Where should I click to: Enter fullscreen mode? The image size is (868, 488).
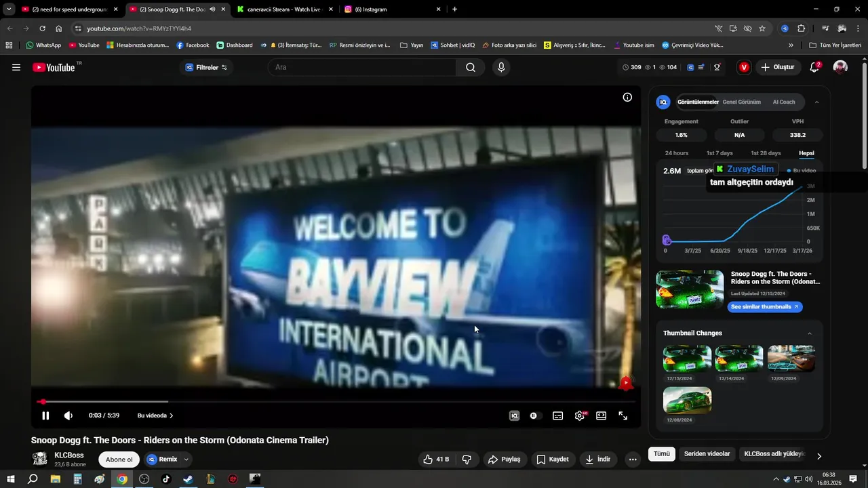(x=623, y=415)
